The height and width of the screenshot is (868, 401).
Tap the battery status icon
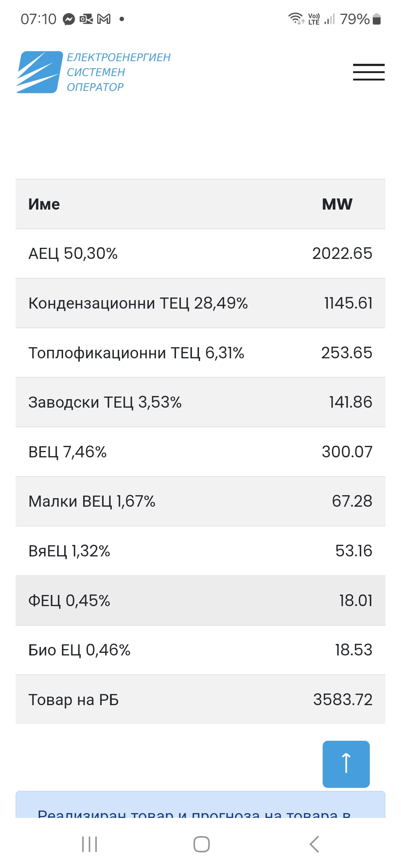[x=376, y=19]
